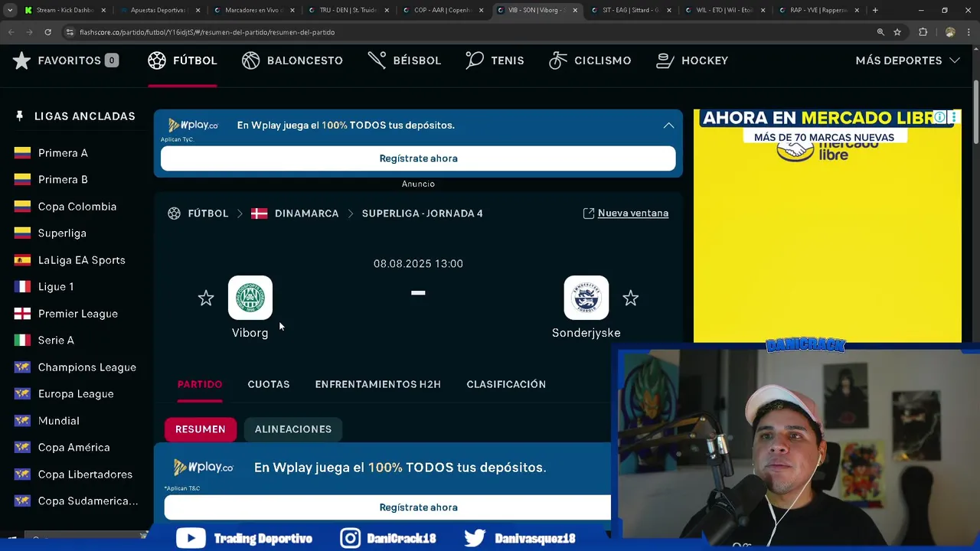Open match in Nueva ventana
The height and width of the screenshot is (551, 980).
(x=626, y=214)
